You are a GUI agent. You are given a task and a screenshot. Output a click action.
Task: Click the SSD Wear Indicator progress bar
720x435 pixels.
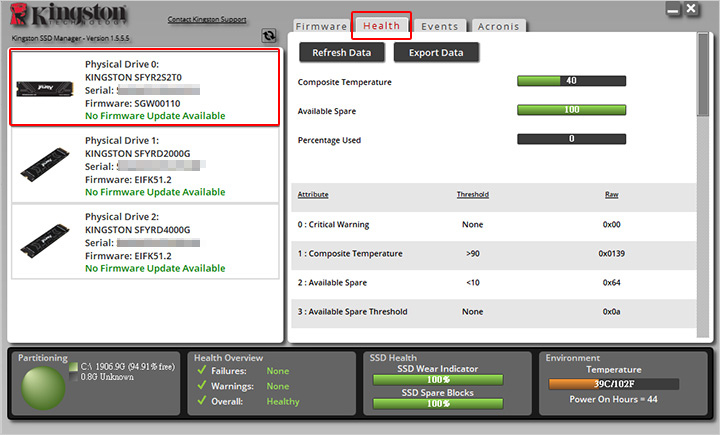438,380
